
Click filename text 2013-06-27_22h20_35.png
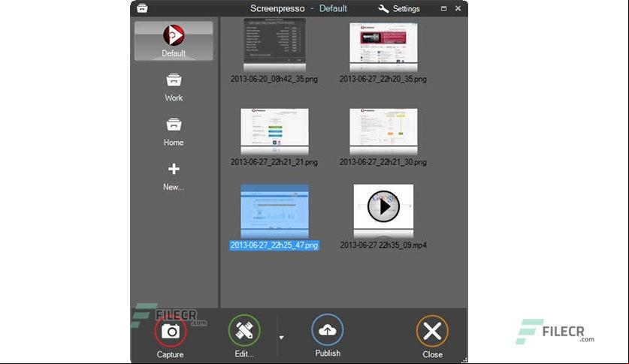(383, 80)
